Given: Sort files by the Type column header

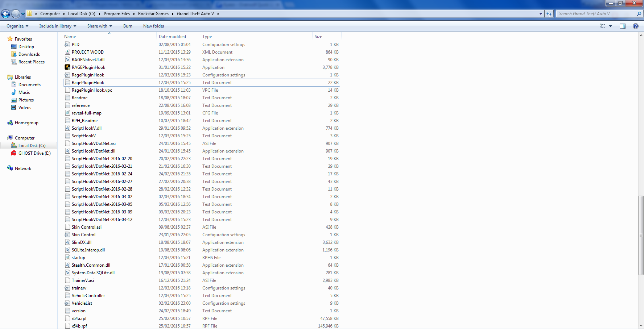Looking at the screenshot, I should coord(256,37).
